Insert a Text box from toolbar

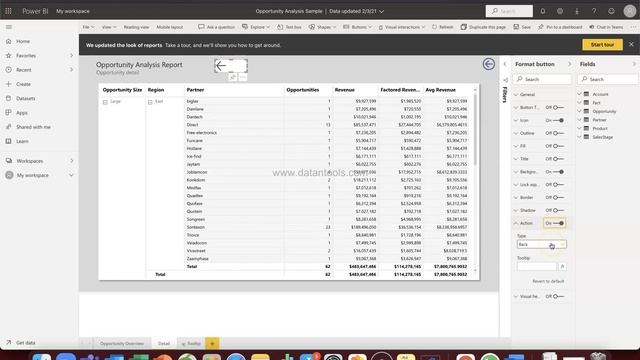pos(289,27)
